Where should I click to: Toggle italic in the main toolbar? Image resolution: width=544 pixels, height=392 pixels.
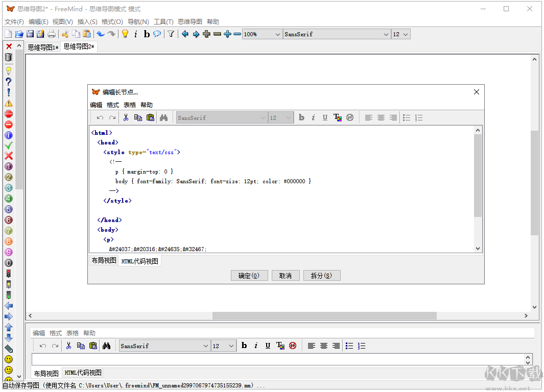pyautogui.click(x=136, y=34)
